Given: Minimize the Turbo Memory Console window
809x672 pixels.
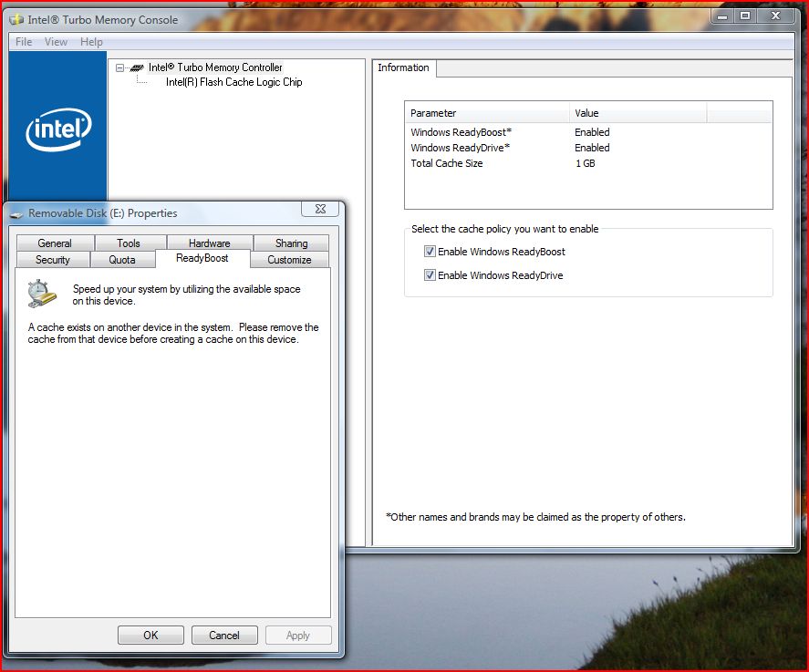Looking at the screenshot, I should 722,16.
